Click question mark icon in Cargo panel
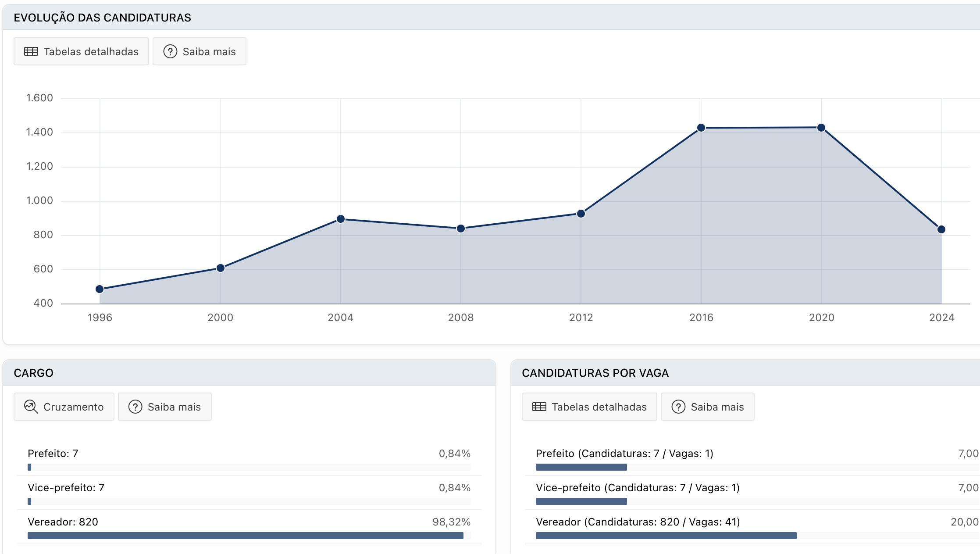The image size is (980, 554). (x=135, y=407)
